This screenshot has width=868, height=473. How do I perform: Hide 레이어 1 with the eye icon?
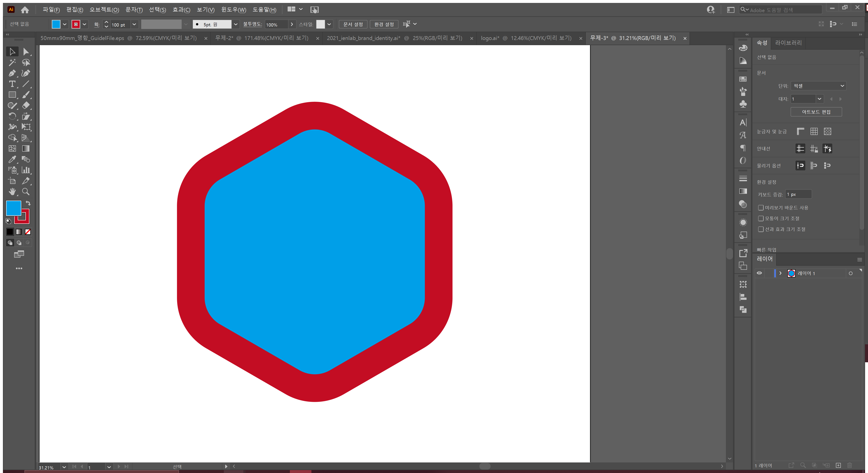tap(759, 273)
